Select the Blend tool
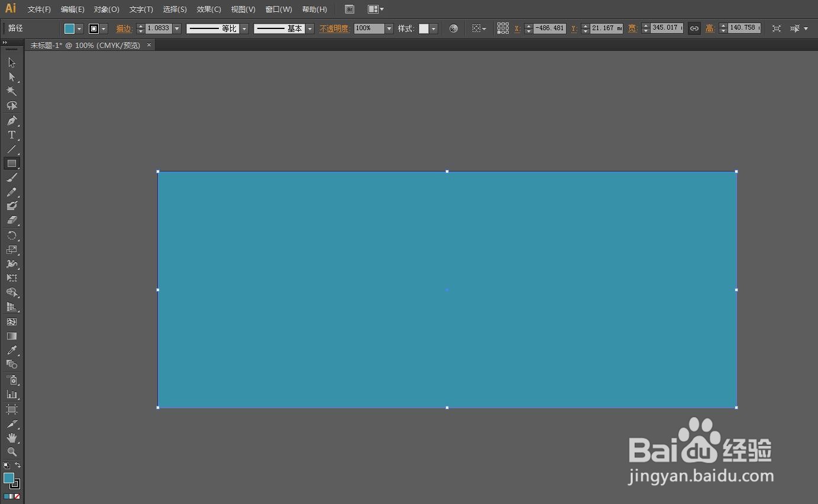This screenshot has height=504, width=818. click(x=11, y=364)
